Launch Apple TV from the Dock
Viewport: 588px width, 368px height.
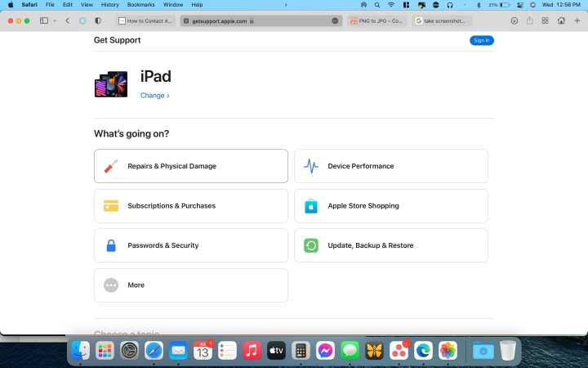pyautogui.click(x=276, y=351)
